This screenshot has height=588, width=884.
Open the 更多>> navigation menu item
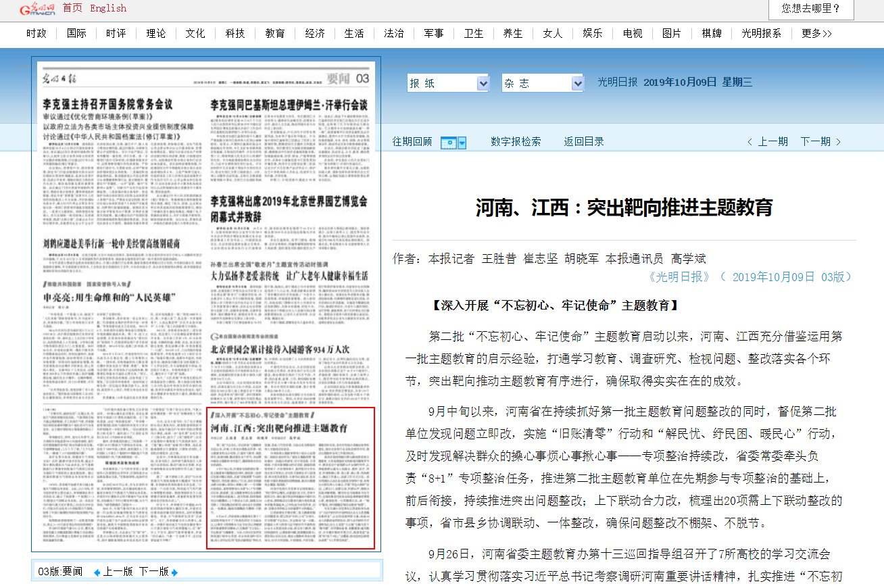coord(816,33)
